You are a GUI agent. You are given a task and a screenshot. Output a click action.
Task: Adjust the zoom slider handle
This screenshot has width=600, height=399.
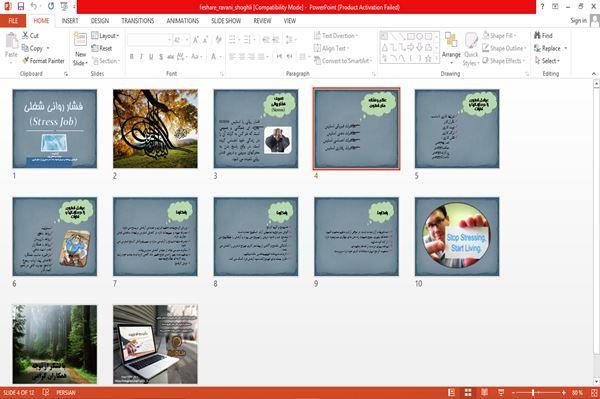533,392
